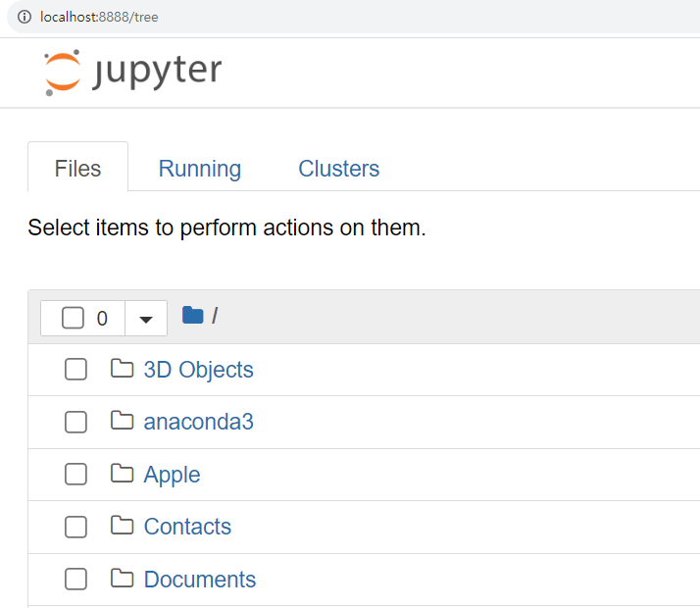Check the box for the Apple folder

75,474
